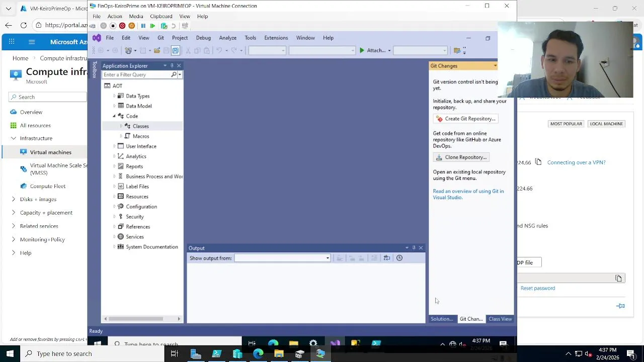The image size is (644, 362).
Task: Open the Debug menu
Action: [203, 38]
